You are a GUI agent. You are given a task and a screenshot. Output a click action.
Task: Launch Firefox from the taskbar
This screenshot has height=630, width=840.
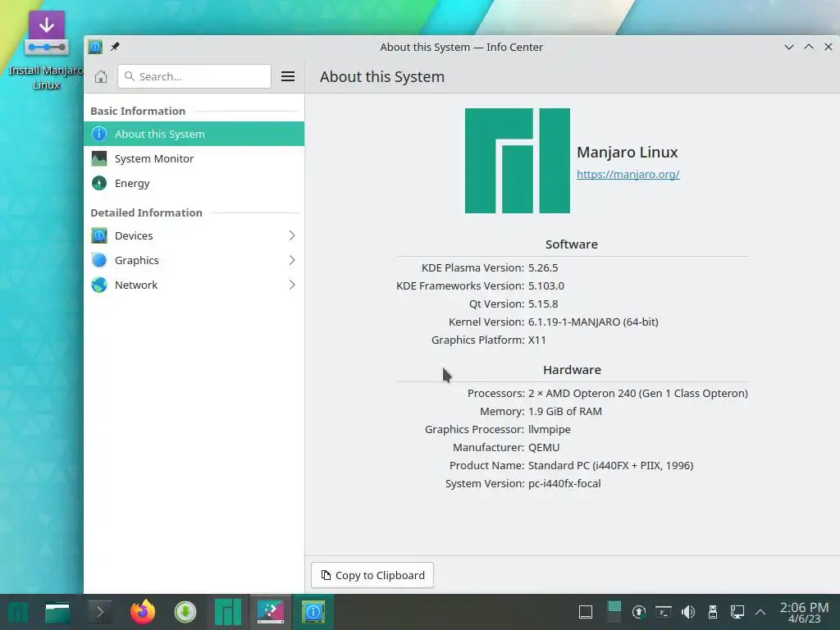click(143, 612)
